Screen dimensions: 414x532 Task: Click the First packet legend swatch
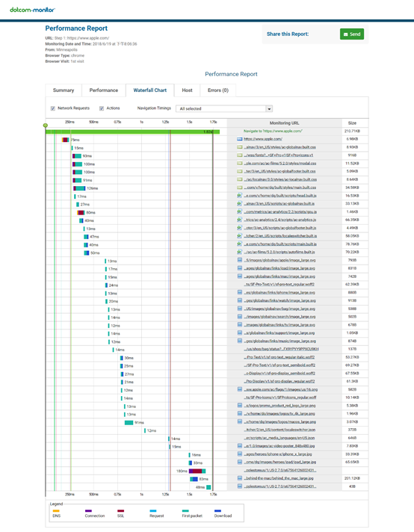point(185,510)
